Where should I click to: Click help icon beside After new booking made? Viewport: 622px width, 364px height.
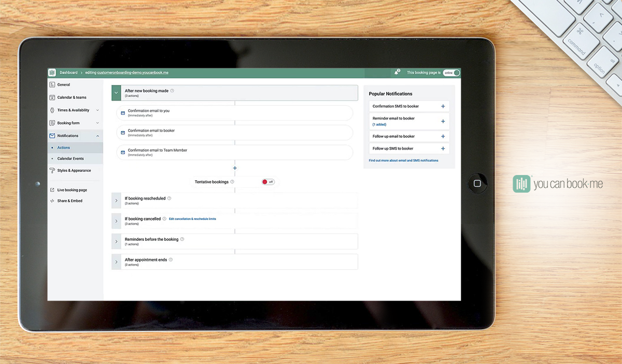pos(172,91)
